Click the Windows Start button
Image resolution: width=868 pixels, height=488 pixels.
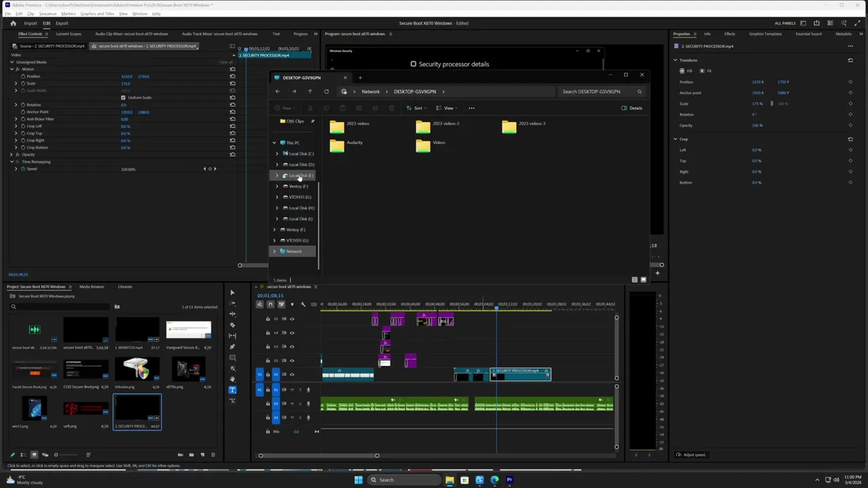coord(358,480)
